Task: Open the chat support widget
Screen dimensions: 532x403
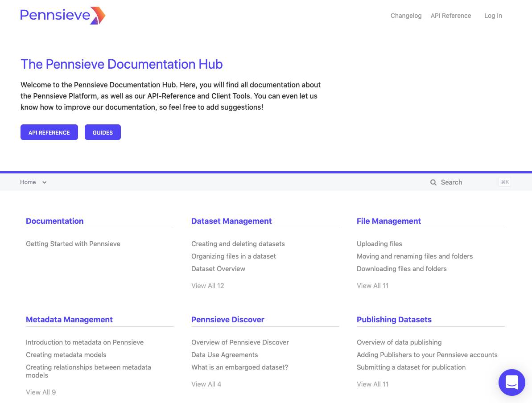Action: (x=511, y=382)
